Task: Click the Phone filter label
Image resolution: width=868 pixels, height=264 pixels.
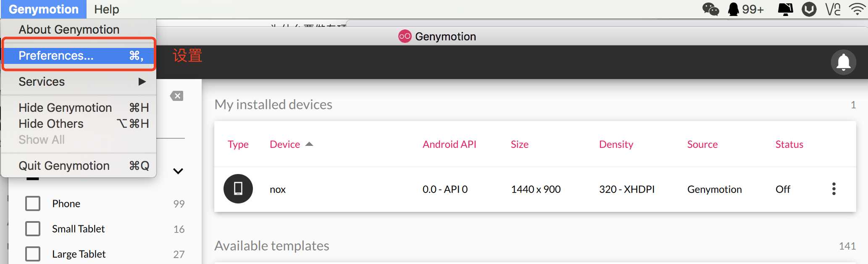Action: pyautogui.click(x=66, y=203)
